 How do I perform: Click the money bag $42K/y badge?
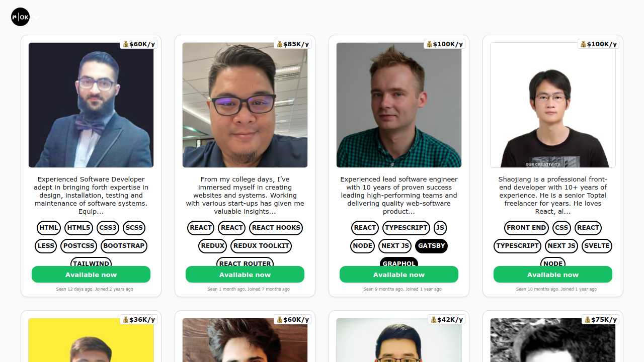[x=446, y=320]
